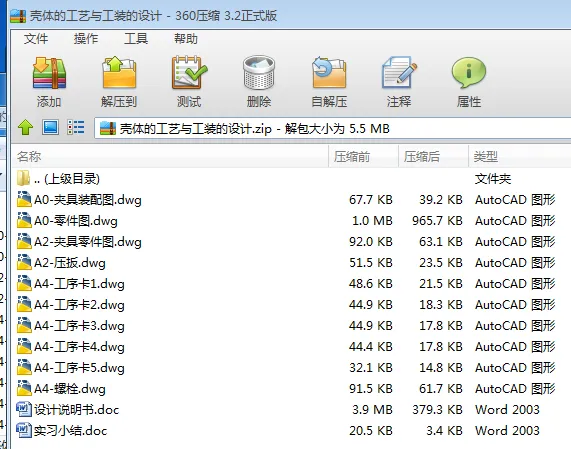
Task: Select file name A2-压板.dwg
Action: [x=70, y=263]
